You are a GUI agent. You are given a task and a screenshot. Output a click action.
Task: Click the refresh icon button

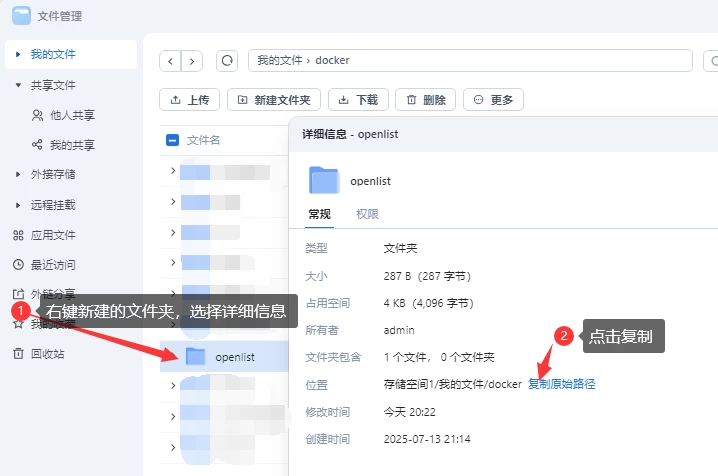(228, 61)
